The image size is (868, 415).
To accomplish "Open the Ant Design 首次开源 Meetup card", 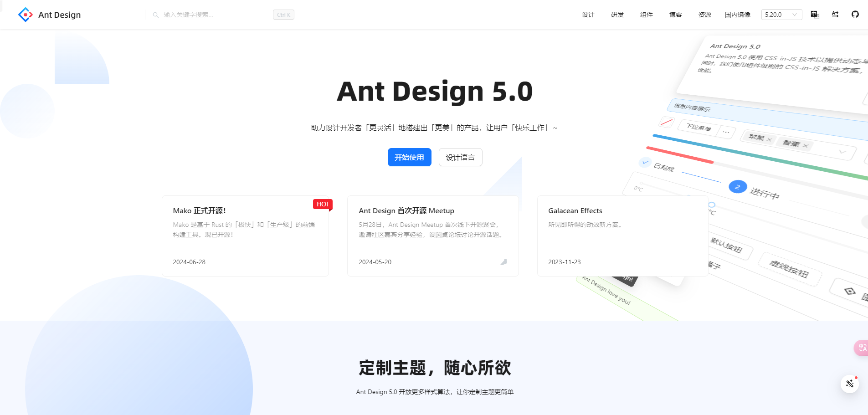I will coord(433,236).
